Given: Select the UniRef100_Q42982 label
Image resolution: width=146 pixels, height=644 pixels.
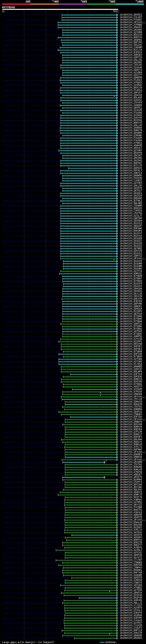Looking at the screenshot, I should tap(131, 63).
